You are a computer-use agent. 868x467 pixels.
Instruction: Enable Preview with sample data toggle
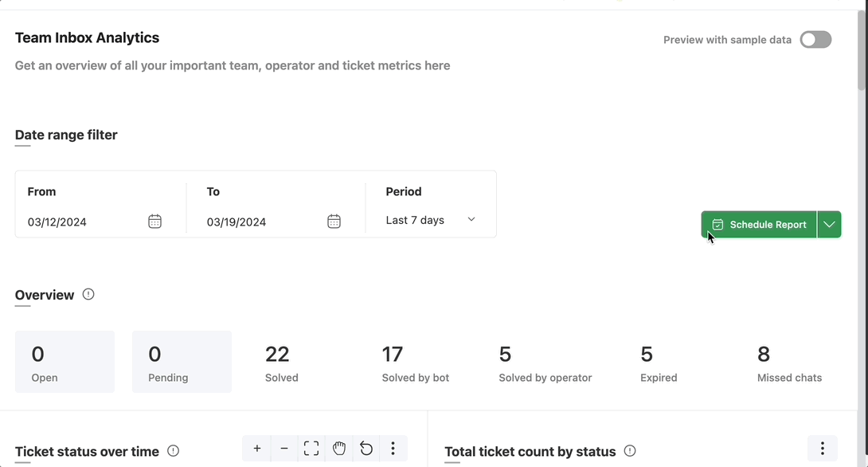pyautogui.click(x=815, y=40)
